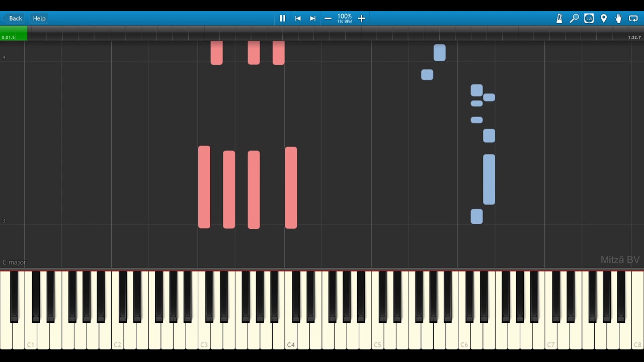This screenshot has width=644, height=362.
Task: Decrease playback speed with the minus button
Action: point(328,18)
